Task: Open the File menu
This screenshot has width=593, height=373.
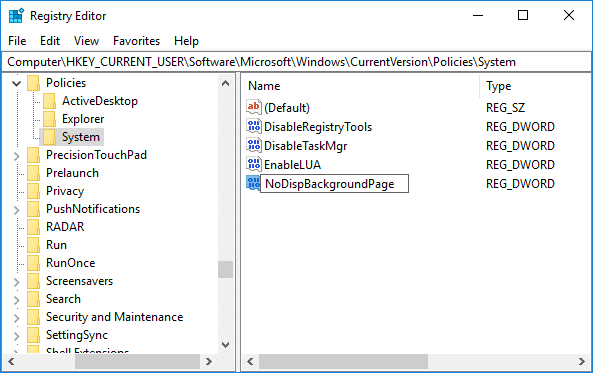Action: coord(17,41)
